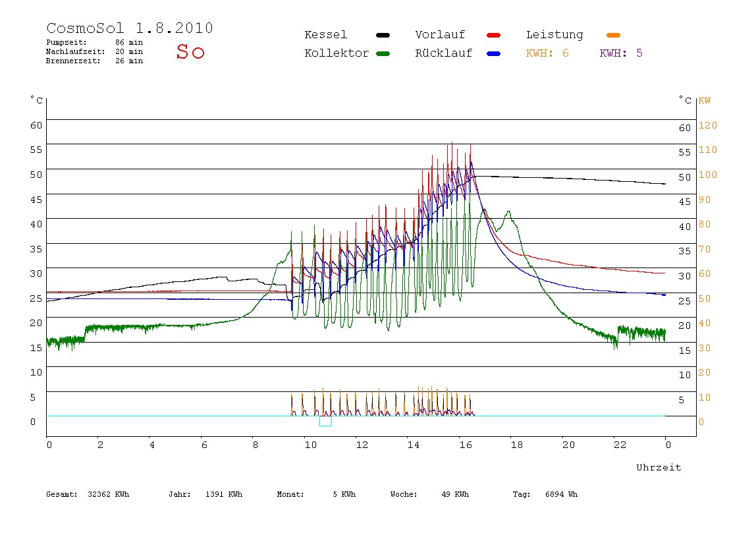756x535 pixels.
Task: Click the 12 hour tick on time axis
Action: pyautogui.click(x=362, y=445)
